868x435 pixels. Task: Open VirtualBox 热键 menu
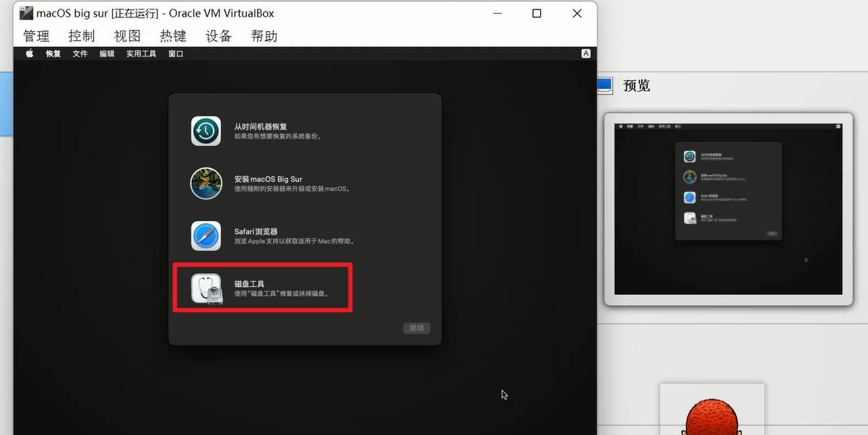click(173, 36)
